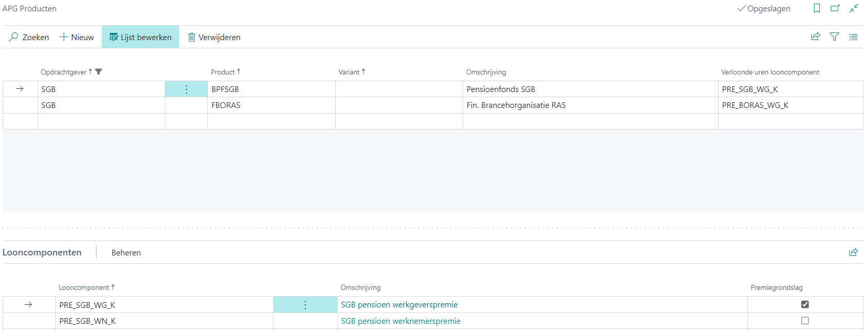This screenshot has height=331, width=868.
Task: Click the share icon in Looncomponenten section
Action: point(853,252)
